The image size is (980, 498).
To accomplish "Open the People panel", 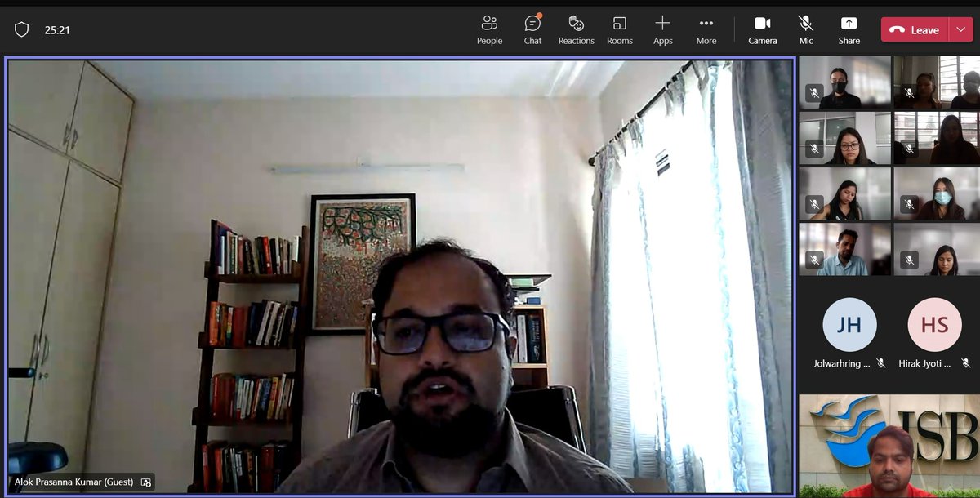I will point(489,29).
